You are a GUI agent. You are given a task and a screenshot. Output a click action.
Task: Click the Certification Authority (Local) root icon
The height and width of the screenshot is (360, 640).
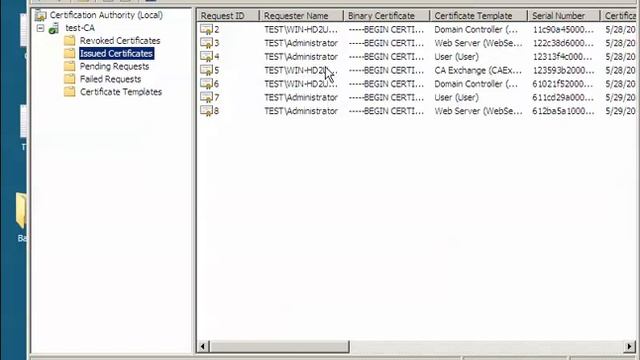point(40,16)
